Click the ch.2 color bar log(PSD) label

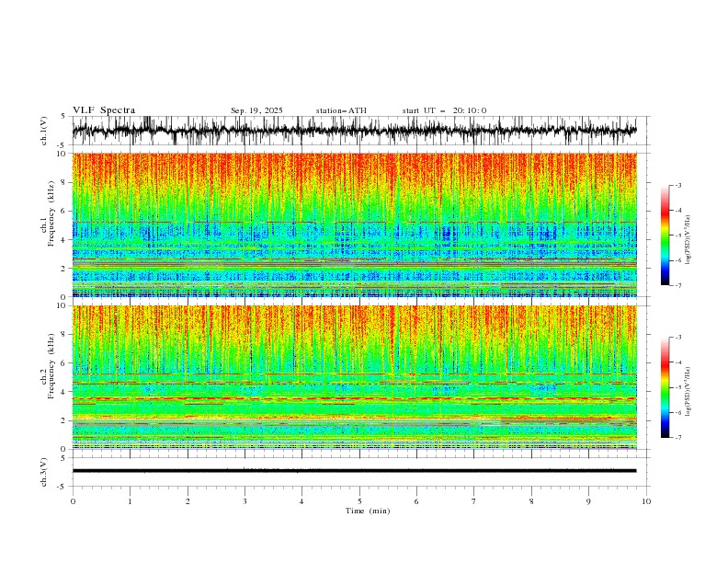click(688, 392)
